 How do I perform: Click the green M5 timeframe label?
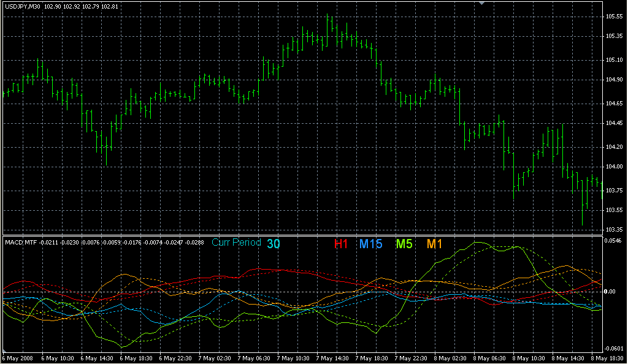point(404,244)
